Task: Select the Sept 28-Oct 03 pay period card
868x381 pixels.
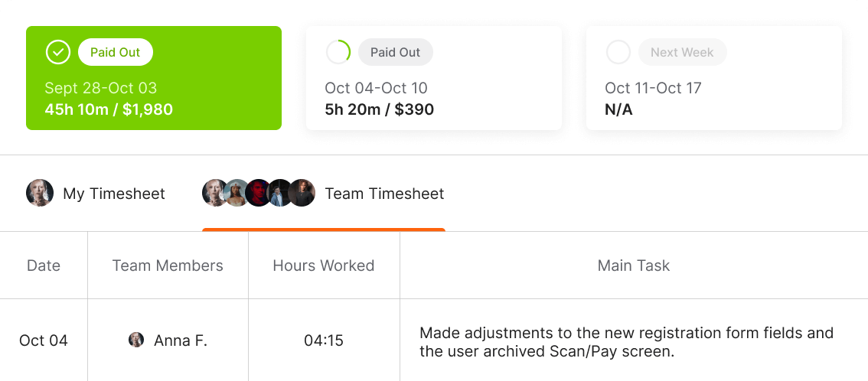Action: point(154,78)
